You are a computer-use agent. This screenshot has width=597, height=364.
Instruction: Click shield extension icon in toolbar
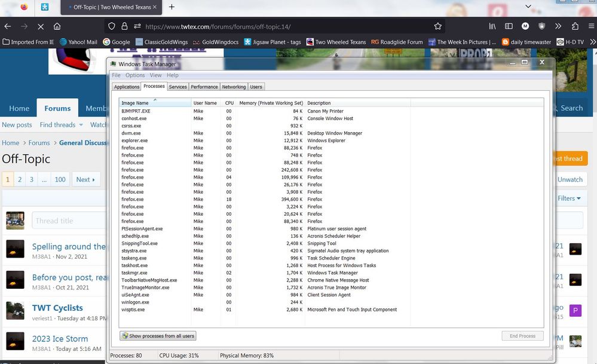pyautogui.click(x=542, y=26)
